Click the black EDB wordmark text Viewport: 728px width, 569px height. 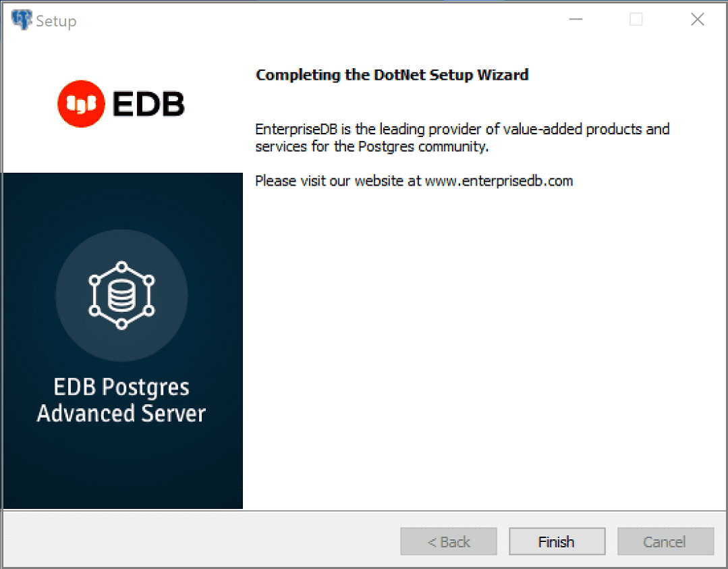point(148,104)
